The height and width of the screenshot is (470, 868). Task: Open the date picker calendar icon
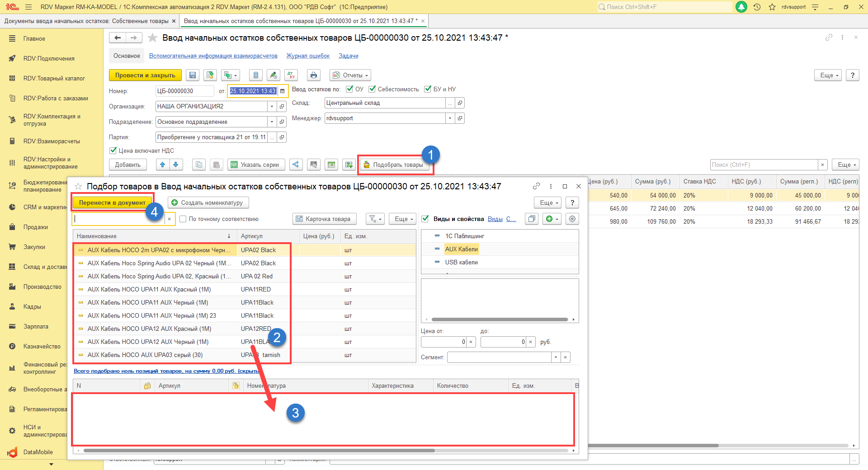click(x=283, y=91)
